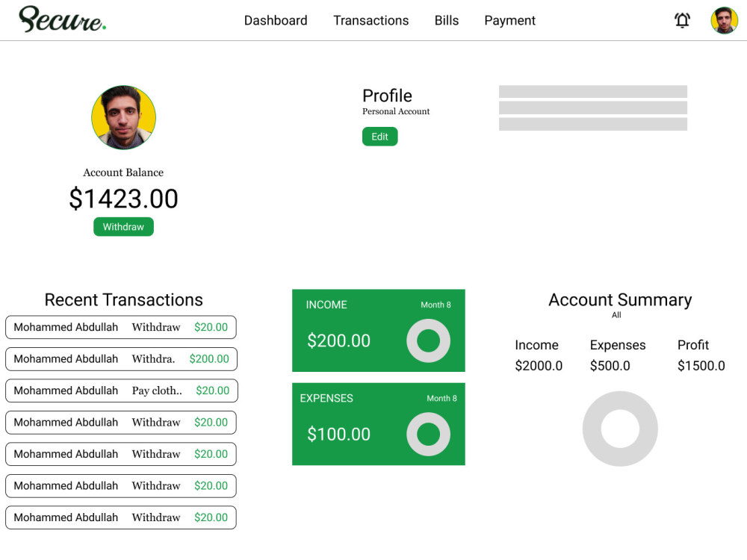Open the Withdra. $200.00 transaction
Screen dimensions: 747x560
[121, 358]
